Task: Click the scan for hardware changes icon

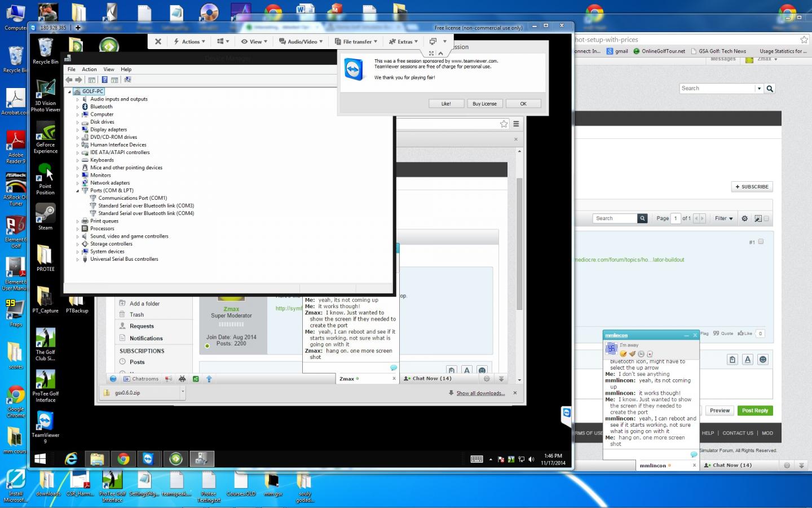Action: tap(127, 80)
